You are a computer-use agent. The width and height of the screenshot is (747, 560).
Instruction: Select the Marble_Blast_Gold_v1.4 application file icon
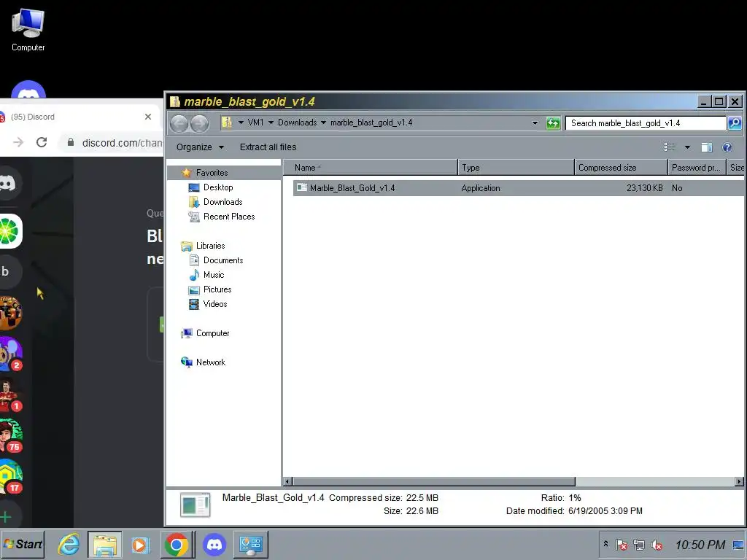(301, 187)
